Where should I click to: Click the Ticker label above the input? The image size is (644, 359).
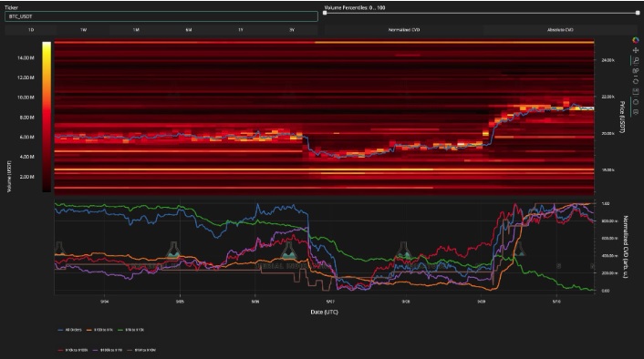[x=11, y=7]
